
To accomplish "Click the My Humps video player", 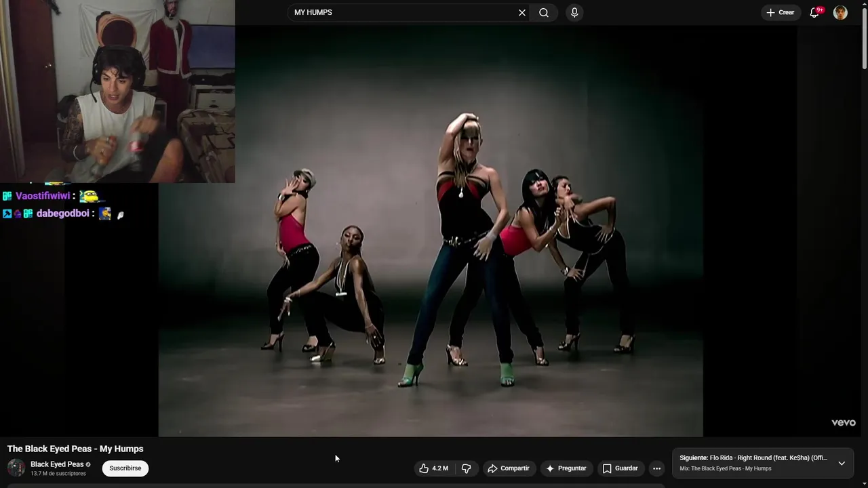I will [x=431, y=230].
